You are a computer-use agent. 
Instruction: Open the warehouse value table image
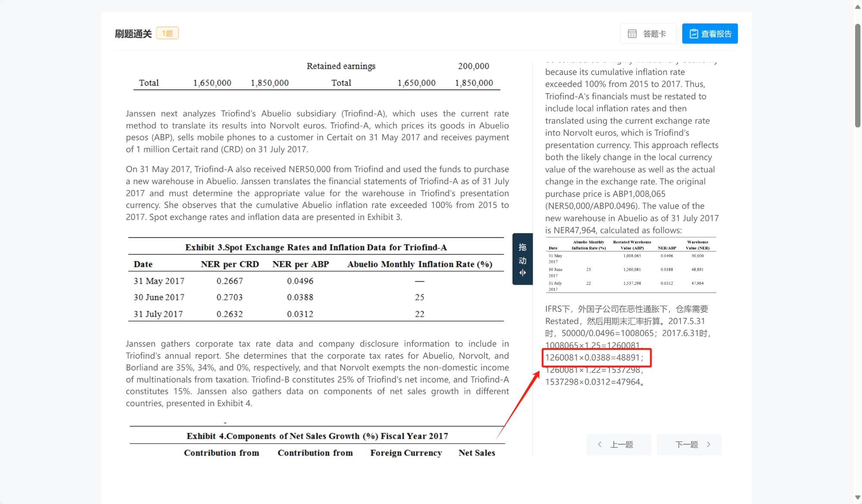point(631,265)
